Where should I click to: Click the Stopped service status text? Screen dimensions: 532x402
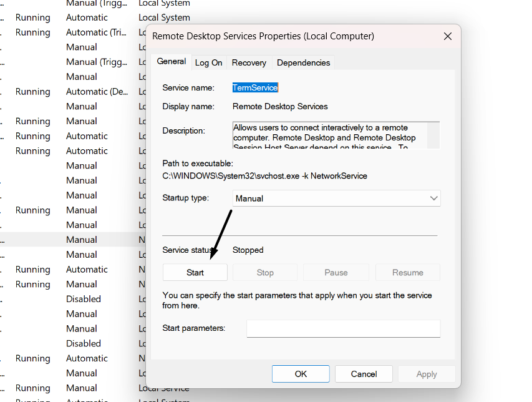point(248,250)
